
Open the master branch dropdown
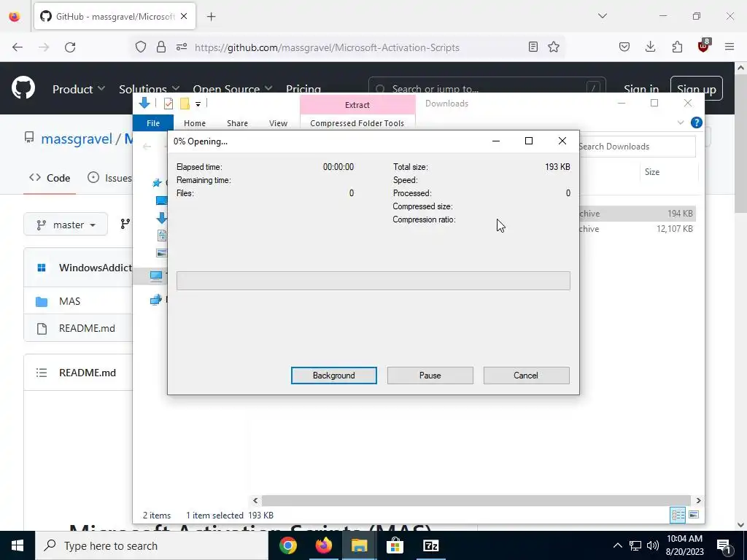[x=66, y=225]
